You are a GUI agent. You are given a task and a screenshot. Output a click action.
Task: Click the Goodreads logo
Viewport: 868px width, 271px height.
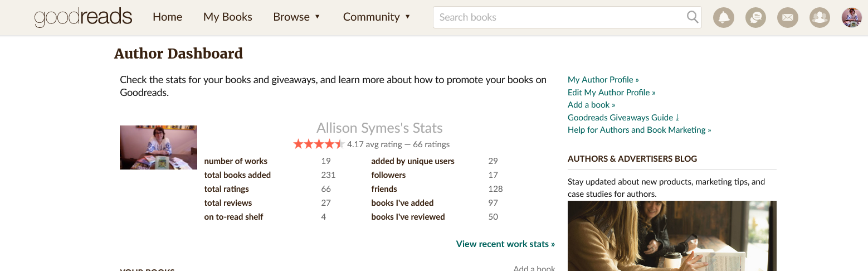pos(83,17)
